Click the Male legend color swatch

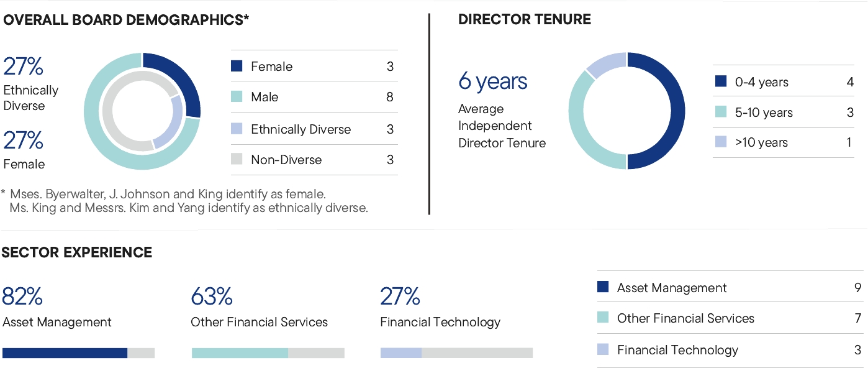coord(237,97)
